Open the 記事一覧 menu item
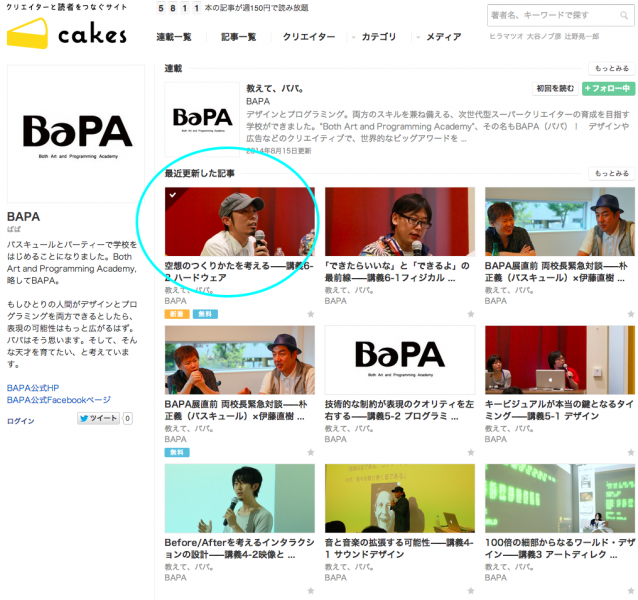638x600 pixels. pyautogui.click(x=238, y=37)
